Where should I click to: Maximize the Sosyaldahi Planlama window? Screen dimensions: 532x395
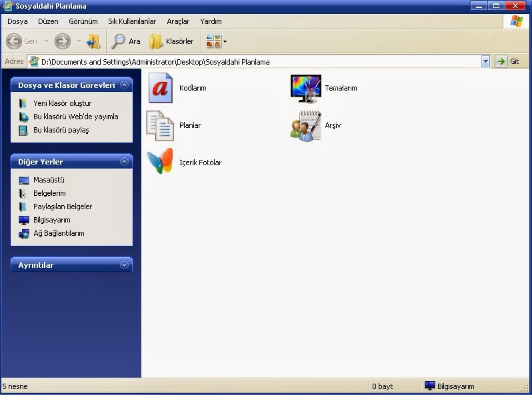coord(496,6)
